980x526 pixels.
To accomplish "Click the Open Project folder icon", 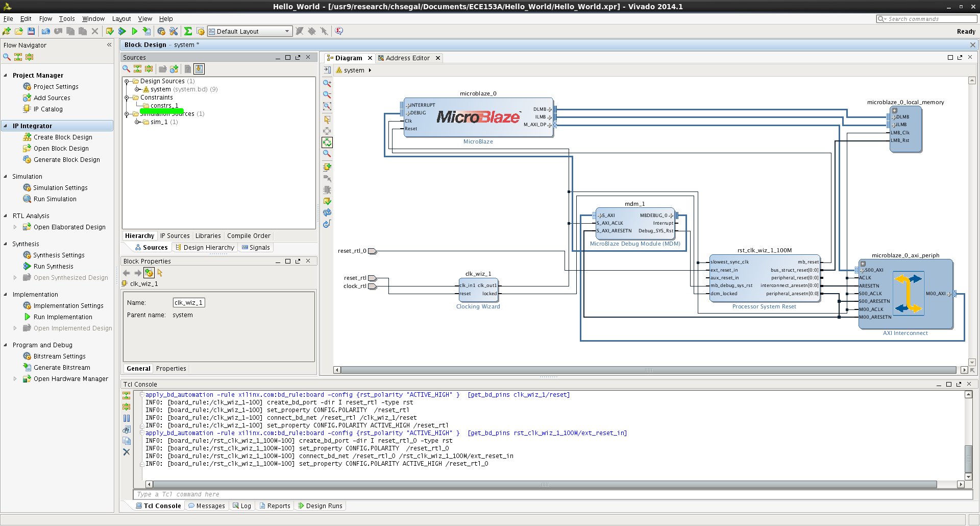I will point(19,31).
